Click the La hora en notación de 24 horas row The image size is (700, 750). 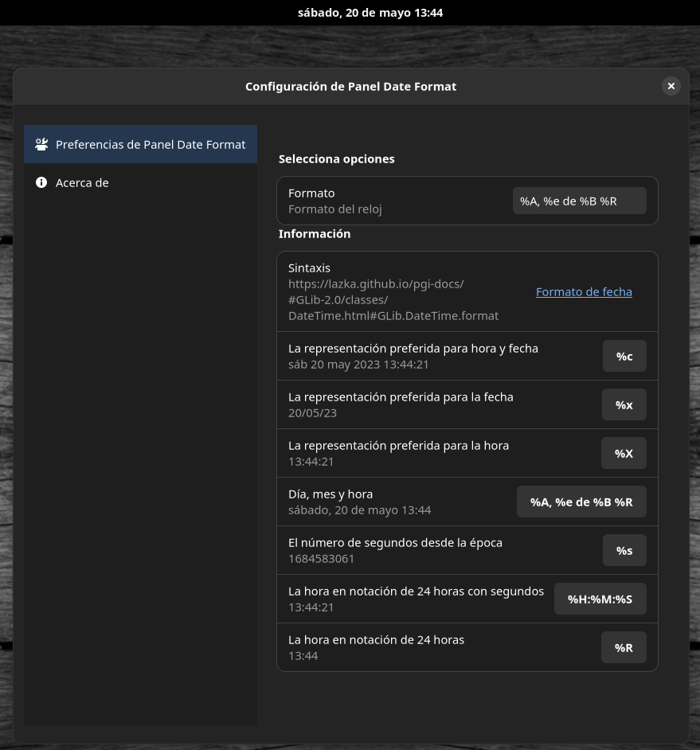(467, 647)
